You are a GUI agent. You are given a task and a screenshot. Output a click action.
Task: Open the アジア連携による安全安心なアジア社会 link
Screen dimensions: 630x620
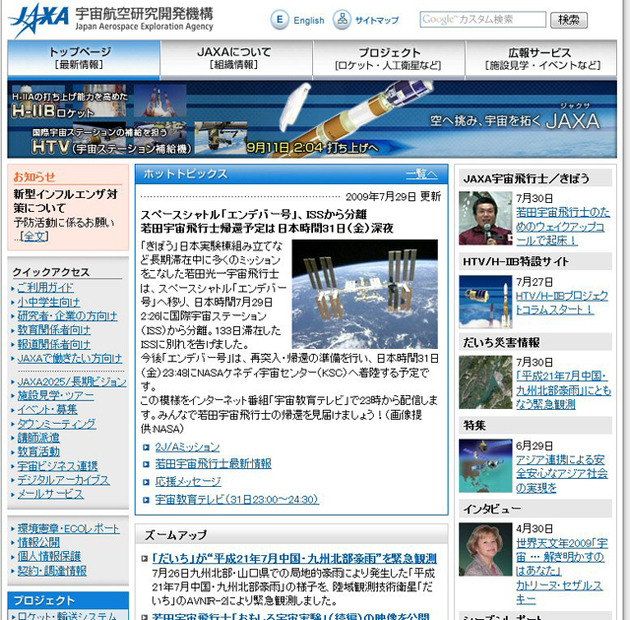(x=562, y=474)
